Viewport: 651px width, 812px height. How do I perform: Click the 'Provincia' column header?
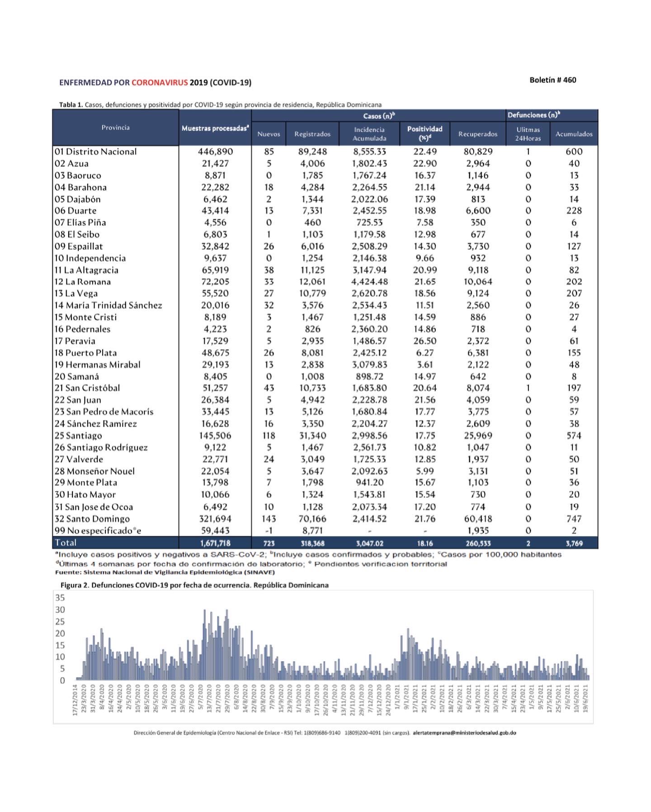115,128
